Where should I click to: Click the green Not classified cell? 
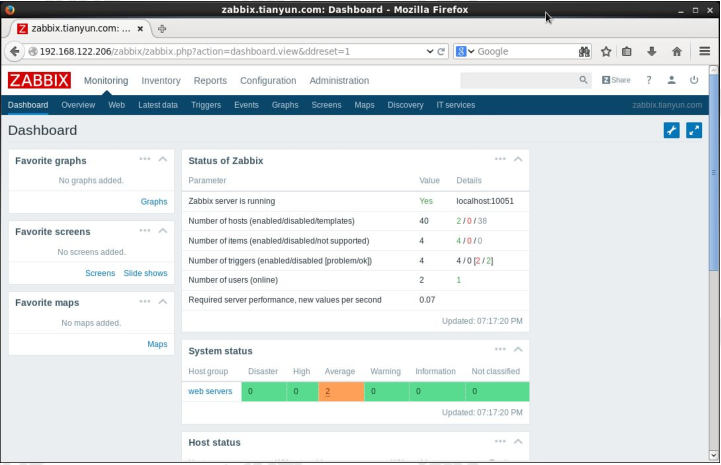click(498, 391)
